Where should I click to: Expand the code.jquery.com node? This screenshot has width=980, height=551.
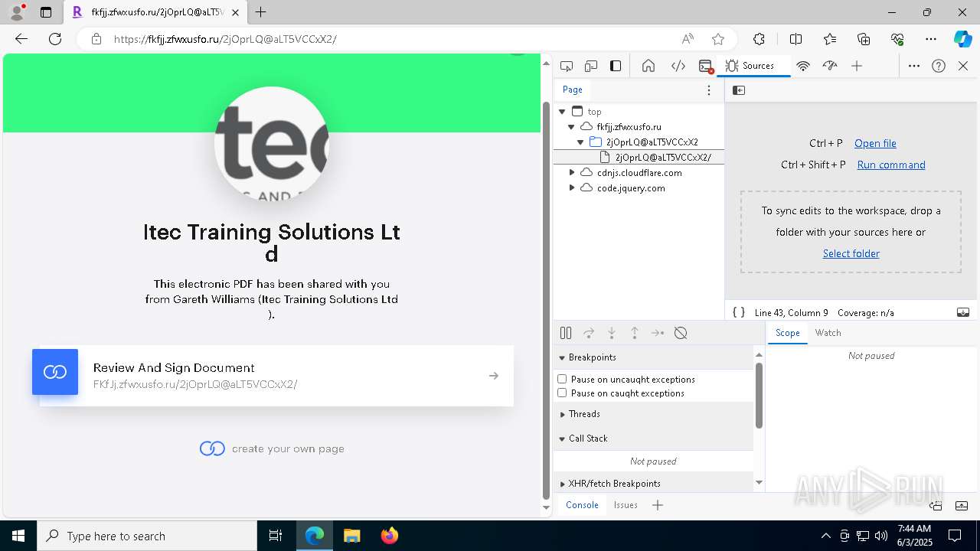pos(571,188)
